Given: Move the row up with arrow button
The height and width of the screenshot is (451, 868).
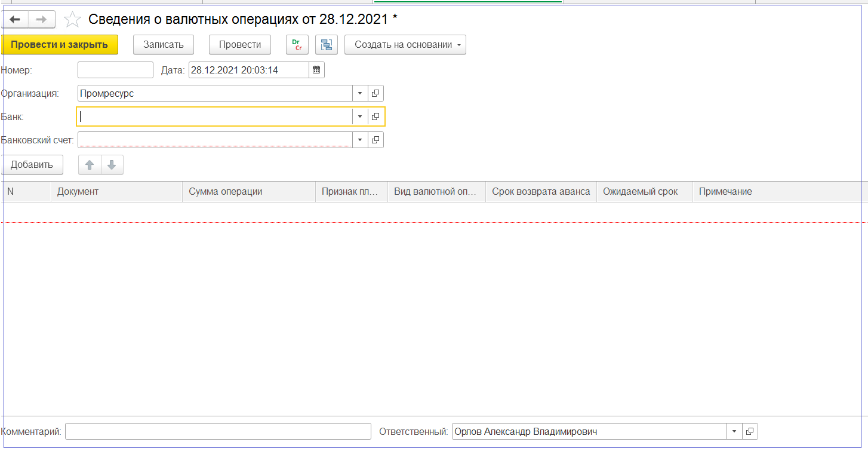Looking at the screenshot, I should [90, 165].
